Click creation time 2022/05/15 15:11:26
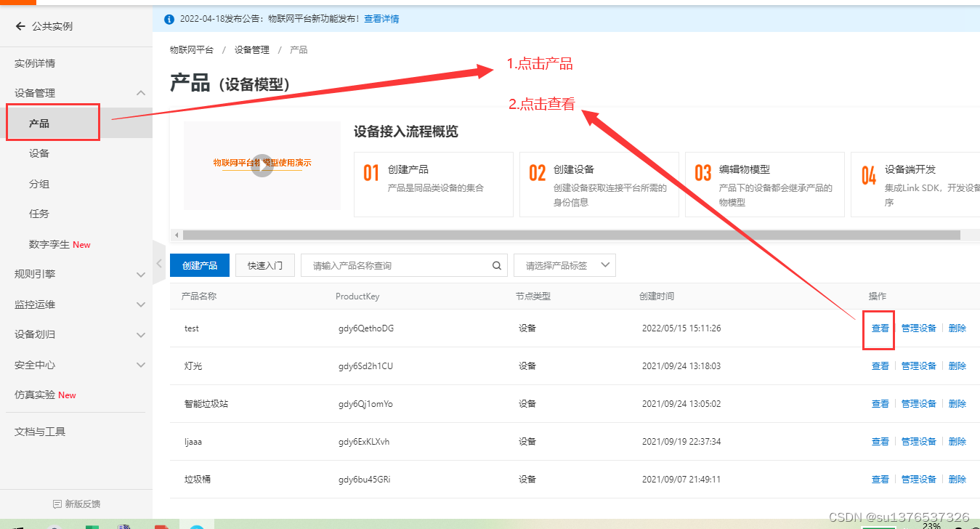 tap(681, 328)
